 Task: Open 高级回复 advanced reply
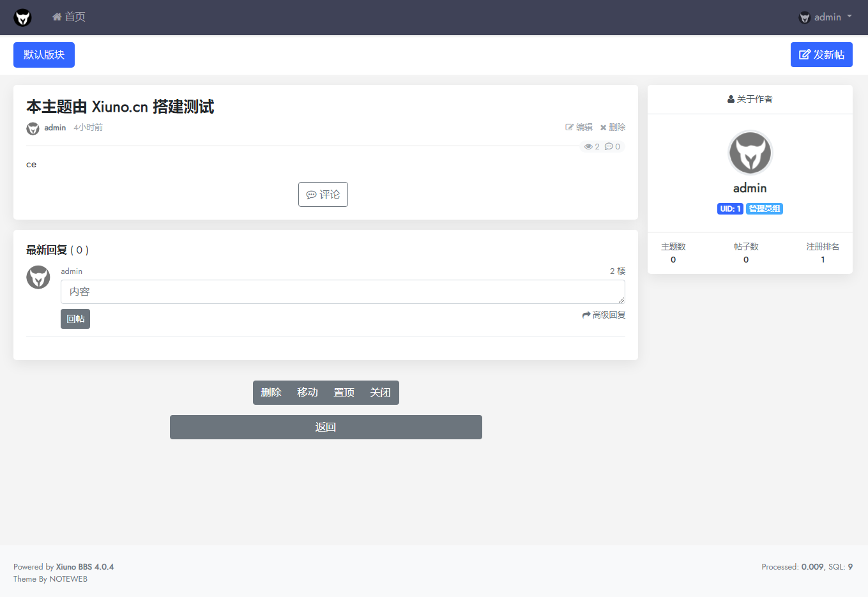pyautogui.click(x=604, y=315)
